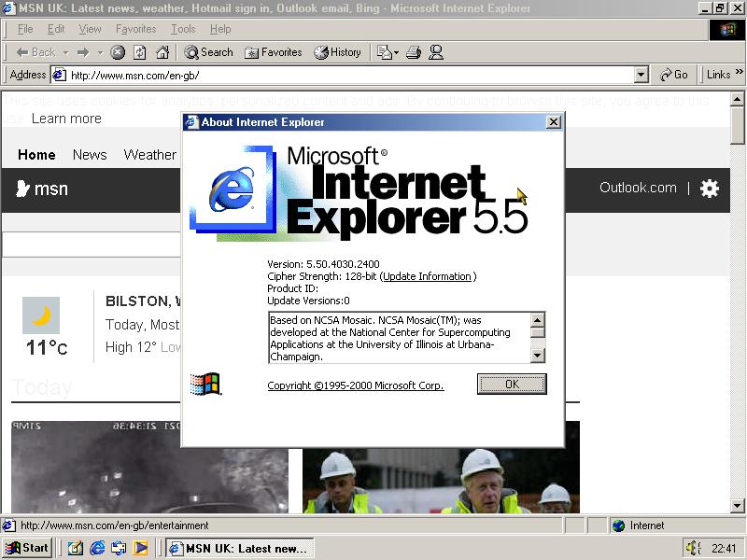Expand the Links toolbar chevron
This screenshot has height=560, width=747.
point(739,75)
